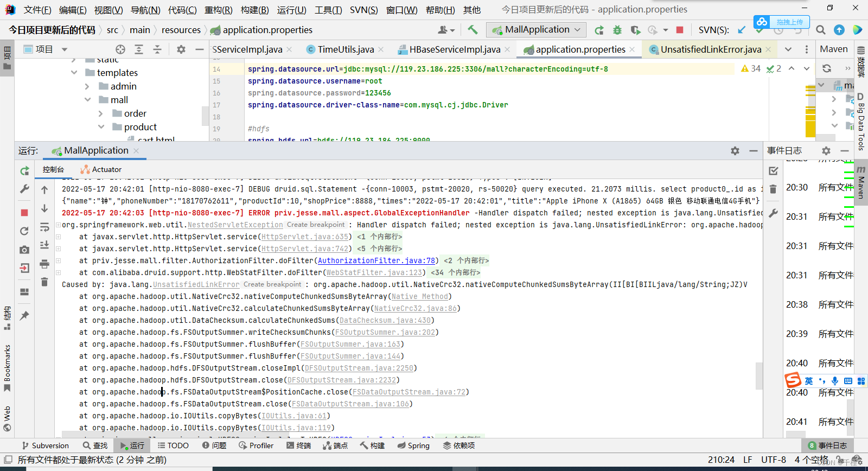
Task: Collapse all nodes in project panel
Action: pyautogui.click(x=157, y=49)
